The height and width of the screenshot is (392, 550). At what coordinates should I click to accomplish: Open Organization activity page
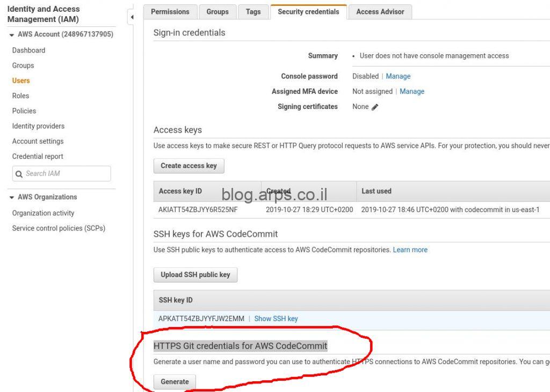click(x=43, y=213)
